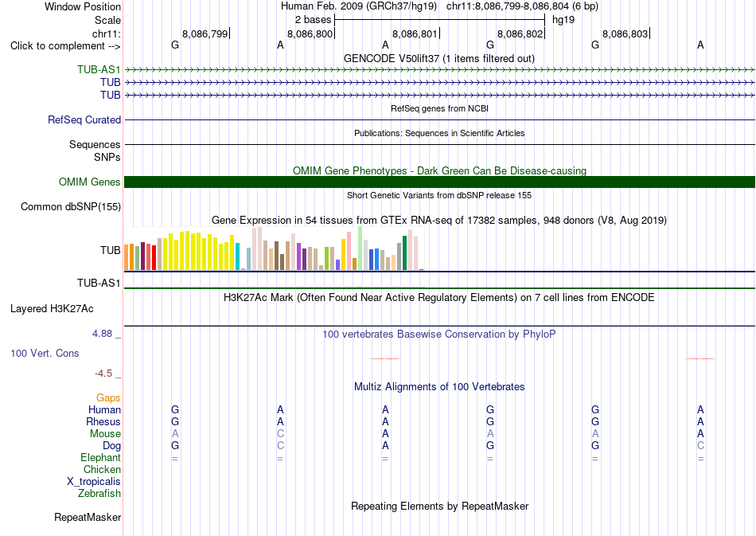
Task: Select the Elephant species label
Action: click(x=100, y=457)
